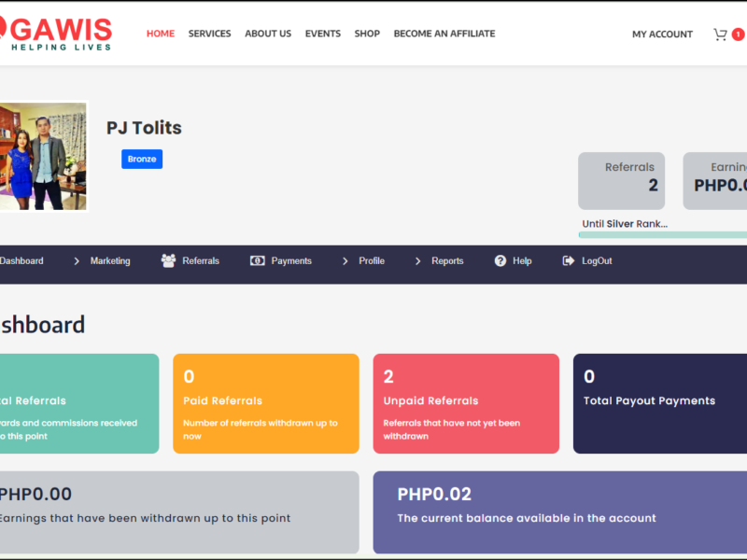Viewport: 747px width, 560px height.
Task: Open the Events menu item
Action: 323,34
